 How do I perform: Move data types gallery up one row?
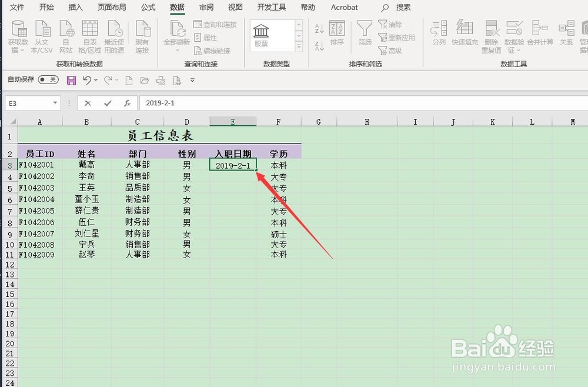click(299, 25)
